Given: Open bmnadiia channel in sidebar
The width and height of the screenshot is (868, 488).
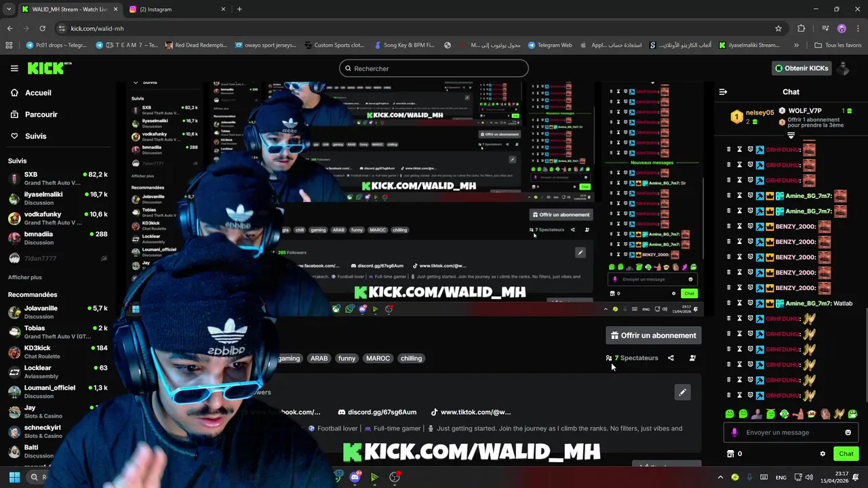Looking at the screenshot, I should tap(58, 238).
